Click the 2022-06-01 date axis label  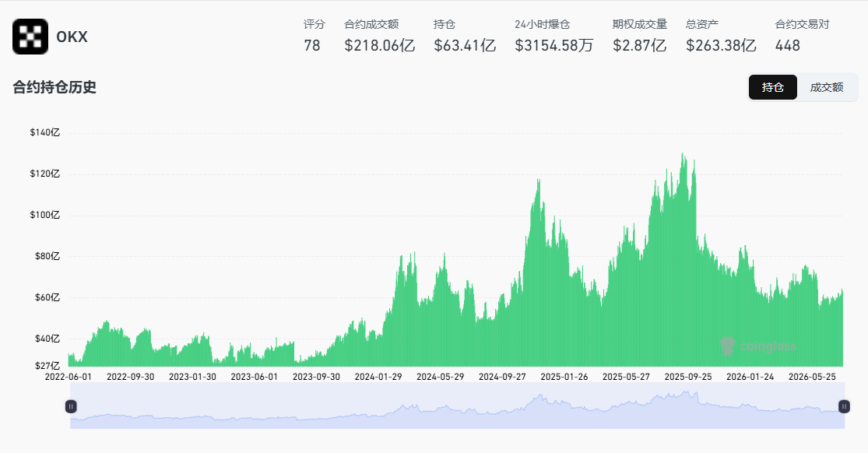(x=69, y=377)
